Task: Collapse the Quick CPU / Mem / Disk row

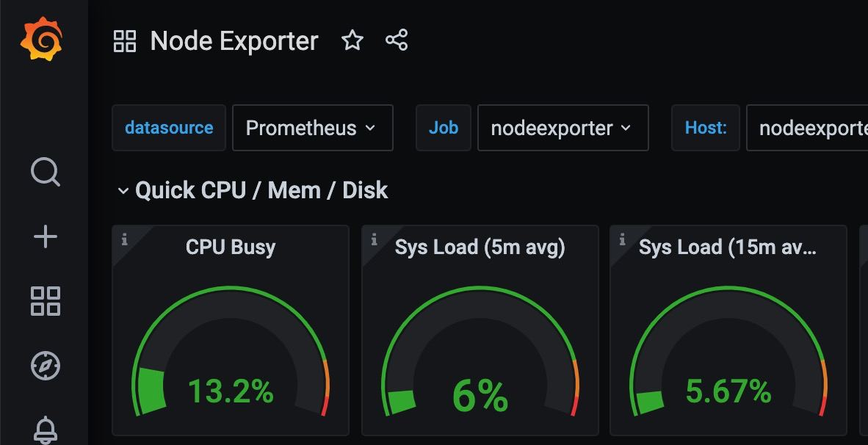Action: (123, 191)
